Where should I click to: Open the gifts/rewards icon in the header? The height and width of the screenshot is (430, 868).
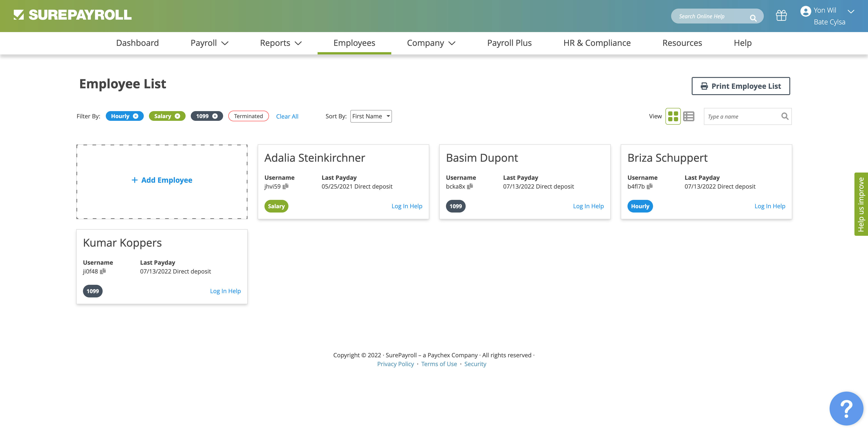pyautogui.click(x=781, y=16)
